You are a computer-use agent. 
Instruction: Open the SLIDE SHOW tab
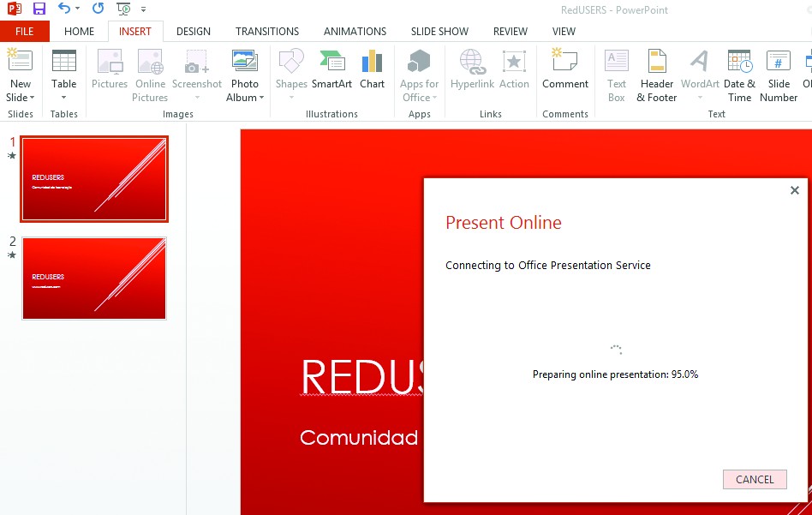click(439, 32)
